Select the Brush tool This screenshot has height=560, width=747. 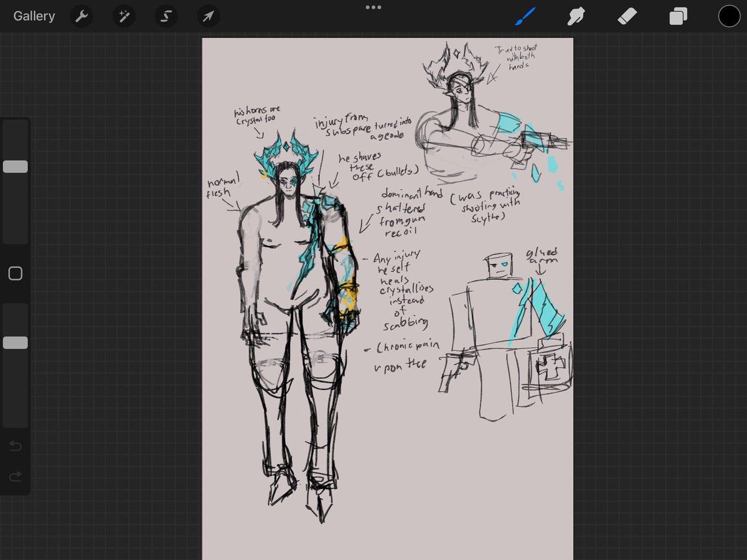coord(525,16)
